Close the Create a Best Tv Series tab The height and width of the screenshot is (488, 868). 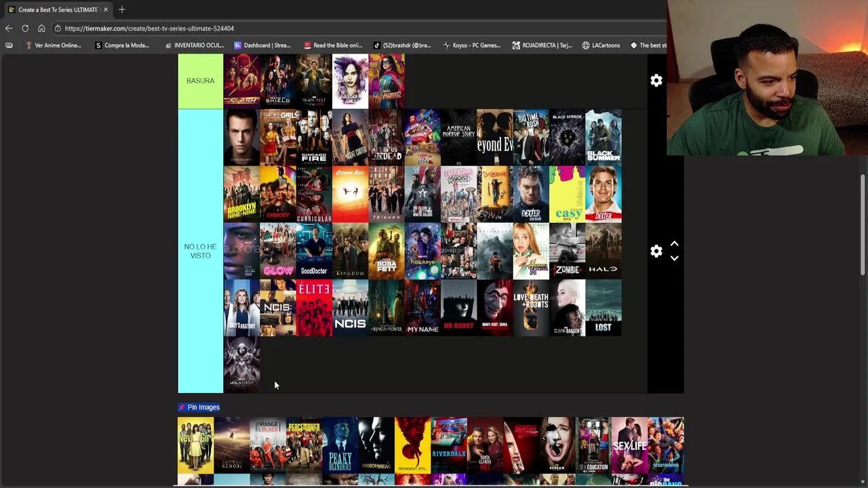[x=106, y=9]
